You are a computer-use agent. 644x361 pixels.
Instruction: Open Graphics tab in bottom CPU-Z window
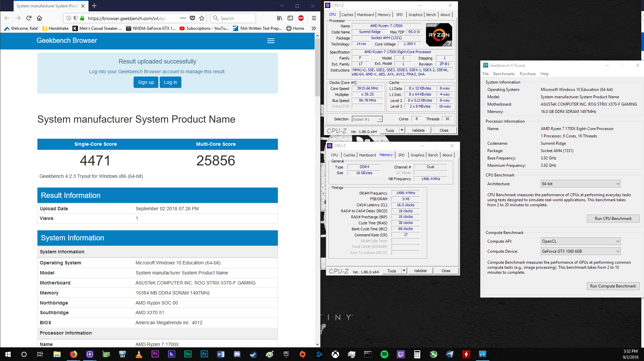pyautogui.click(x=418, y=155)
